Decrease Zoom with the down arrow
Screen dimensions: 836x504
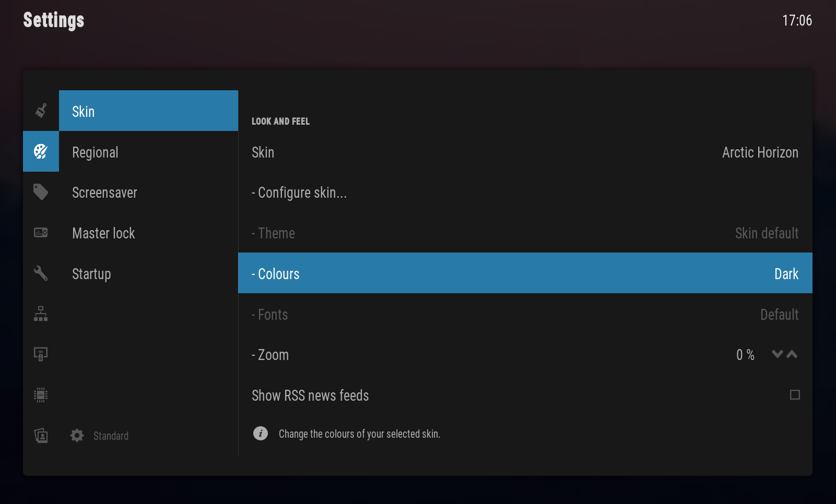[778, 354]
